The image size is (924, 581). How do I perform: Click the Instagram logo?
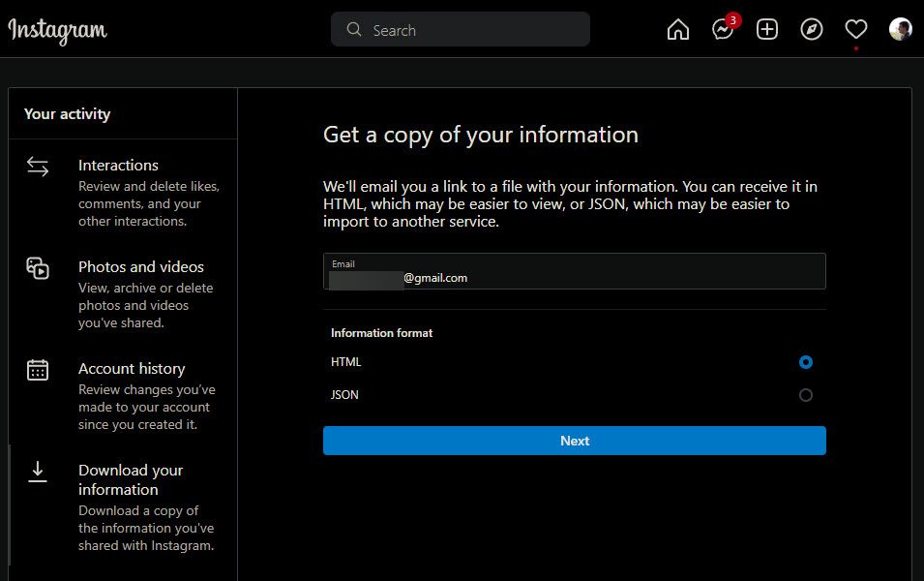point(58,31)
